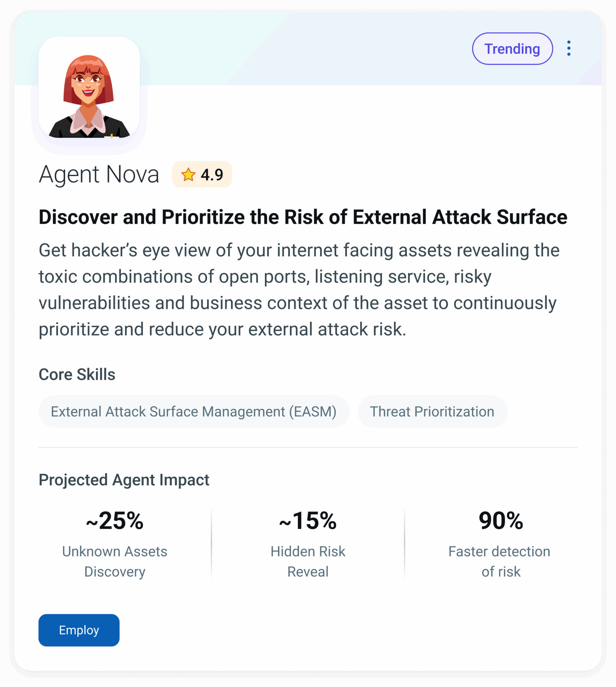This screenshot has height=687, width=616.
Task: Open the three-dot more options menu
Action: [569, 48]
